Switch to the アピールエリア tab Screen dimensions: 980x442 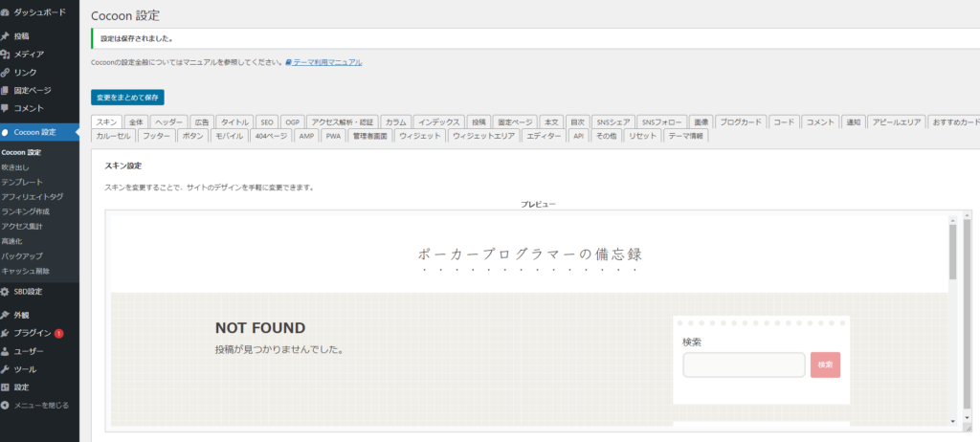pyautogui.click(x=896, y=122)
